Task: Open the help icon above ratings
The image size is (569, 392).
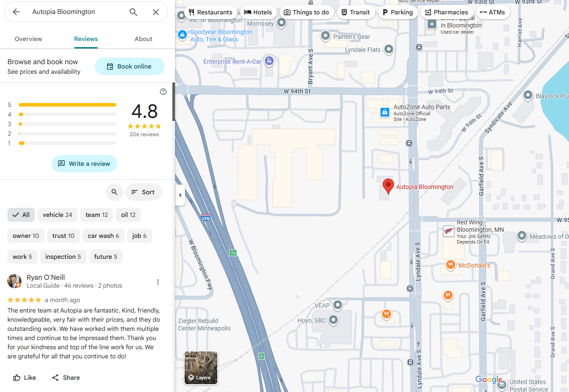Action: click(163, 92)
